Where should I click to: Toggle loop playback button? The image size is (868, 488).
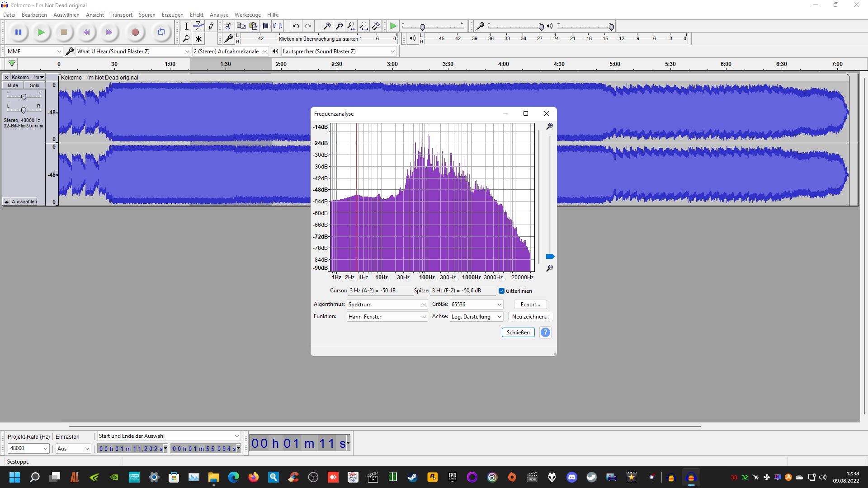(161, 32)
